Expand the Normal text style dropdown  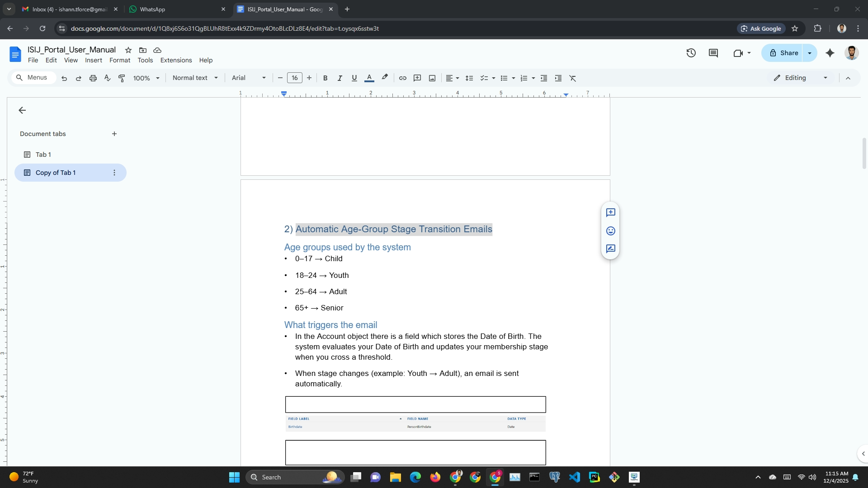(x=195, y=78)
